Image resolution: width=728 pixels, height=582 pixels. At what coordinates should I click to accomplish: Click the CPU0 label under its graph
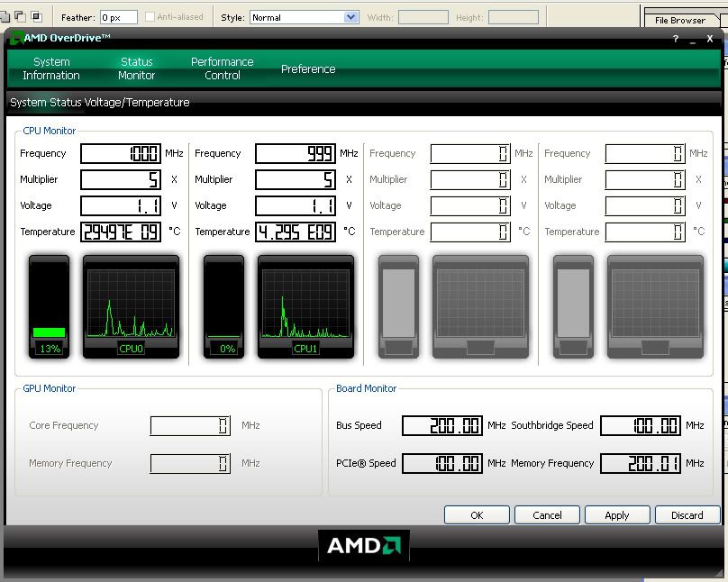coord(131,349)
